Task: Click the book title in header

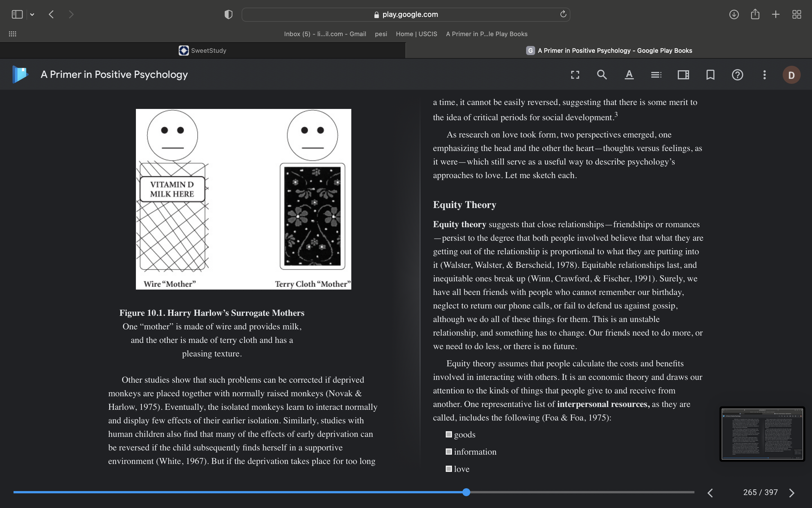Action: pos(114,75)
